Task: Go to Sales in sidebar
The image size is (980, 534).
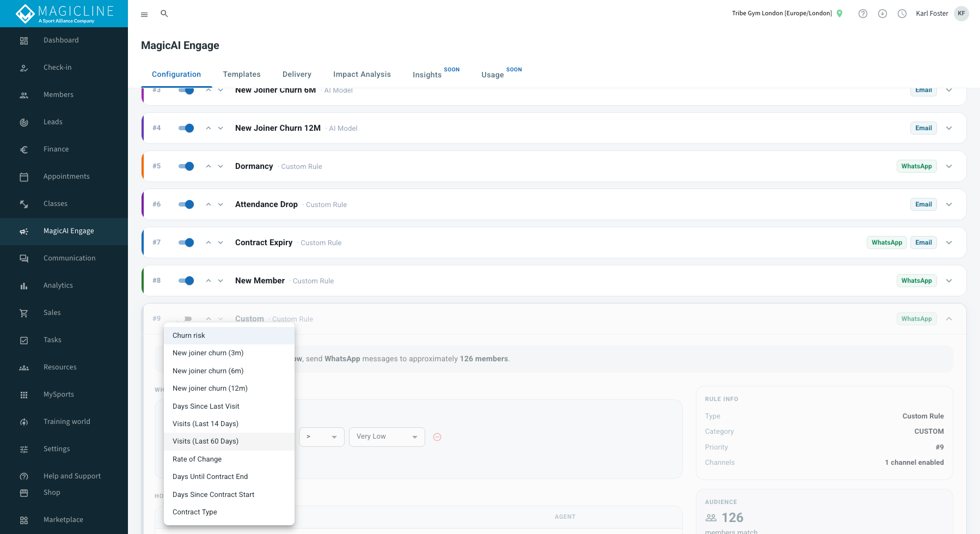Action: click(64, 313)
